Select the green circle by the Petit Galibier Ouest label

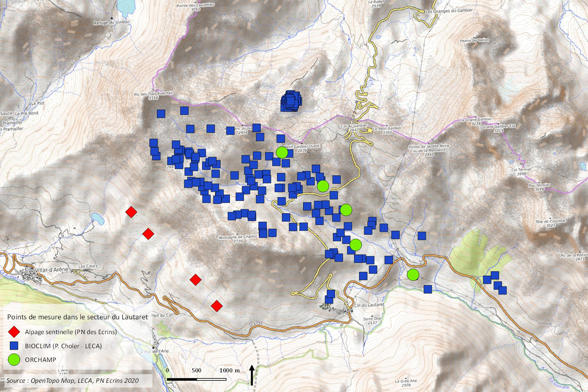[x=282, y=152]
